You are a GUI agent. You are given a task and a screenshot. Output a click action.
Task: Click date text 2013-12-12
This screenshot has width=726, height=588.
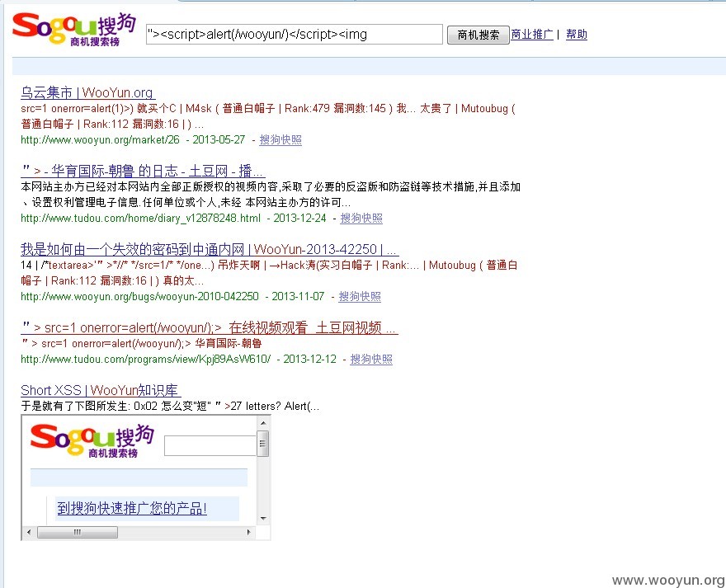point(309,359)
